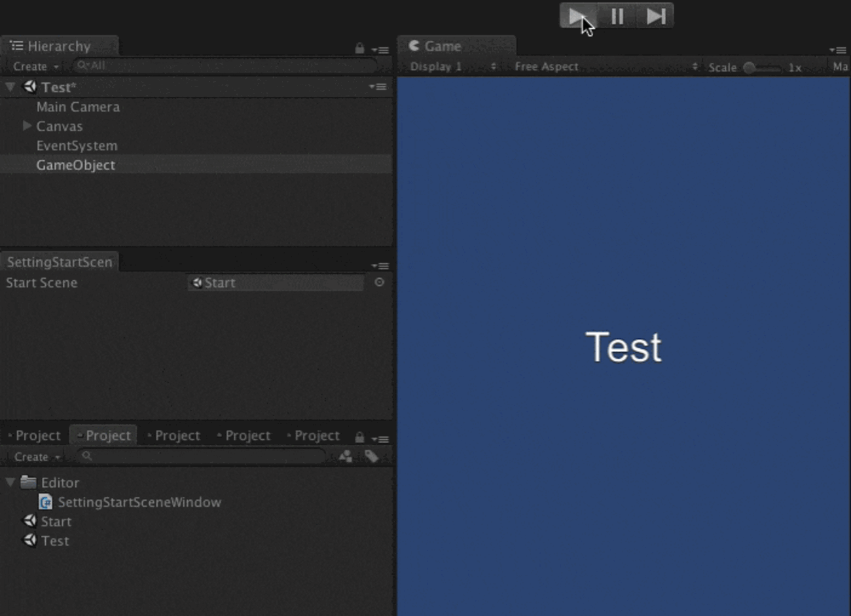The width and height of the screenshot is (851, 616).
Task: Open the Hierarchy panel options menu
Action: click(x=380, y=50)
